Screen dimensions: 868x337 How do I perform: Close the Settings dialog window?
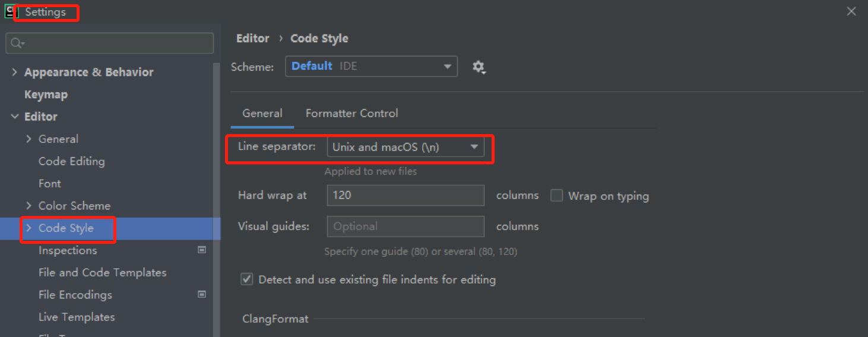851,11
